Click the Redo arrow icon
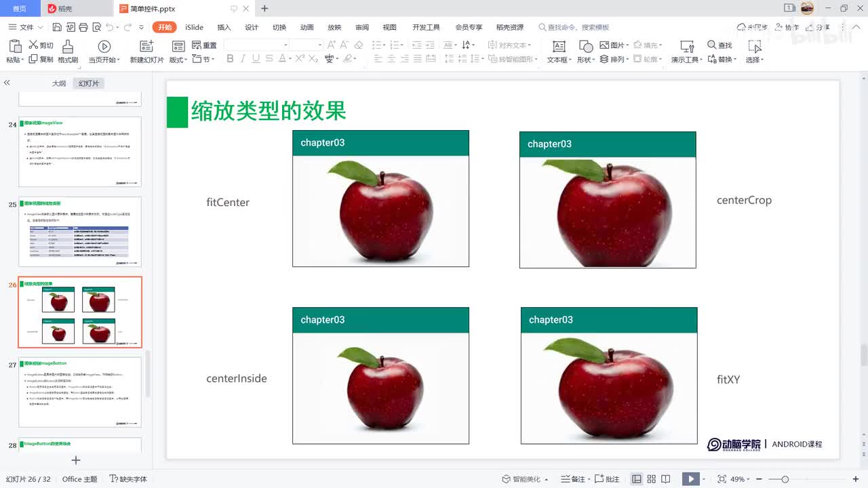The height and width of the screenshot is (488, 868). [x=128, y=27]
